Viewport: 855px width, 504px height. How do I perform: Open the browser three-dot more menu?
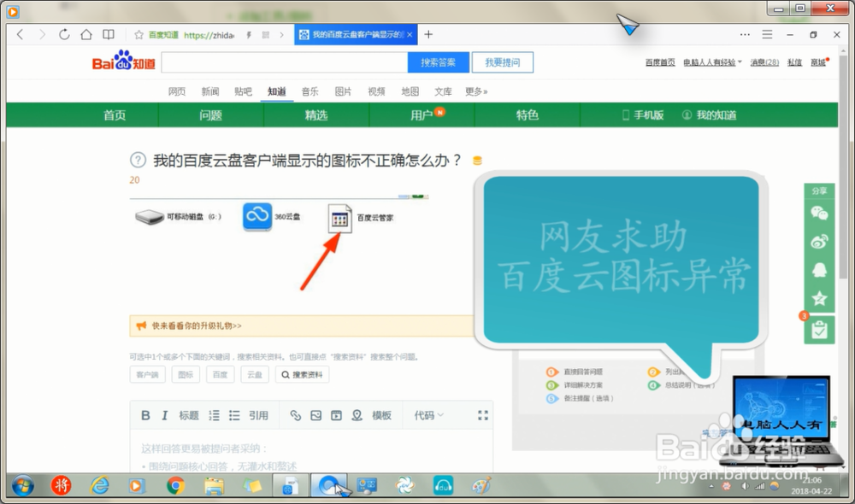(x=745, y=34)
